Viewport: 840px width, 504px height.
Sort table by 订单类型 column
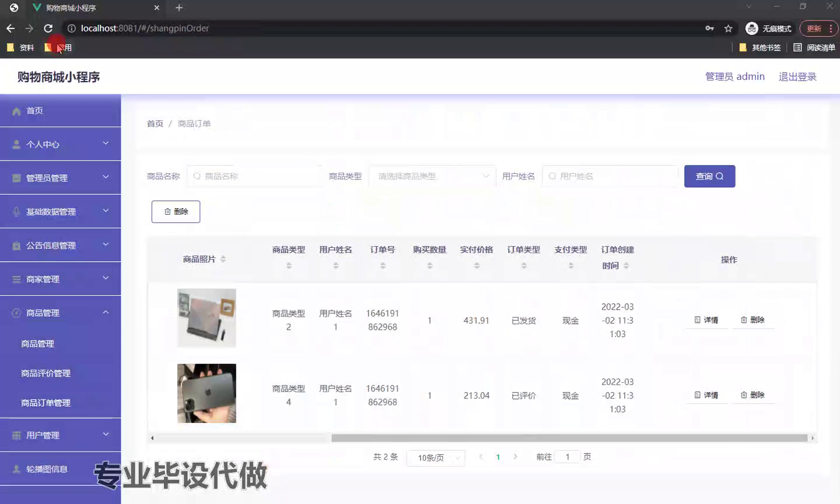[x=524, y=265]
